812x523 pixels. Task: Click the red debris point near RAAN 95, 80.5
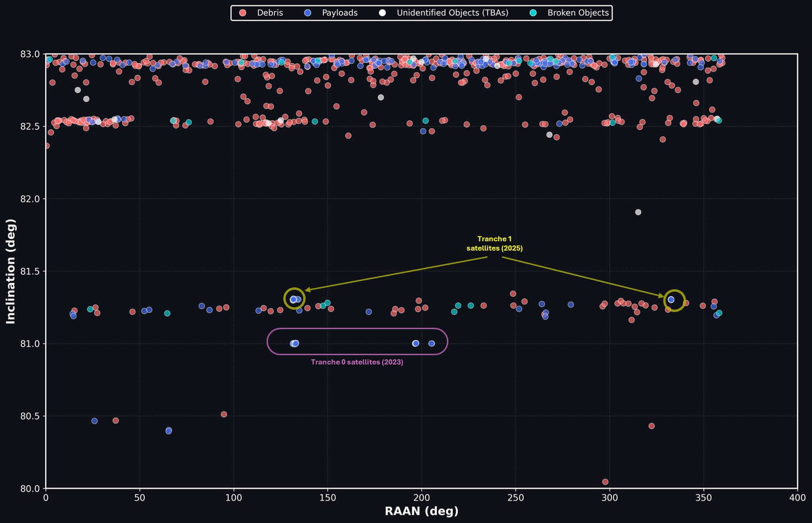pos(224,414)
